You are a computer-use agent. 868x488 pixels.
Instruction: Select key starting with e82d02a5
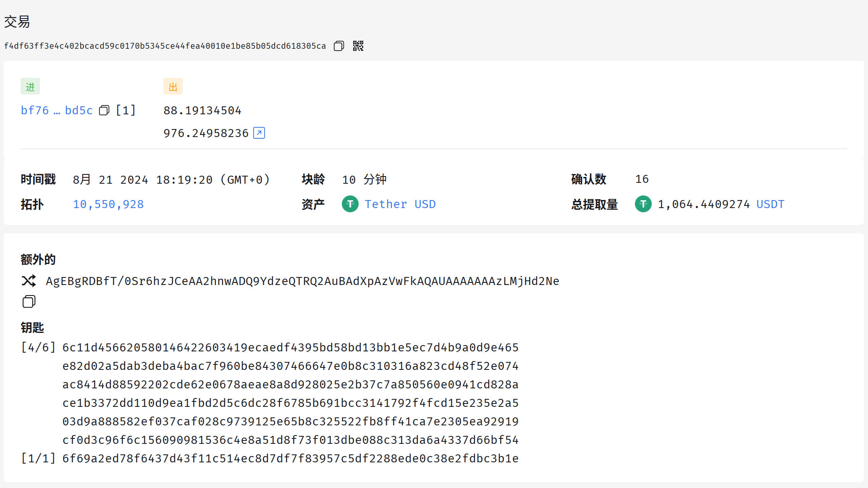click(291, 366)
